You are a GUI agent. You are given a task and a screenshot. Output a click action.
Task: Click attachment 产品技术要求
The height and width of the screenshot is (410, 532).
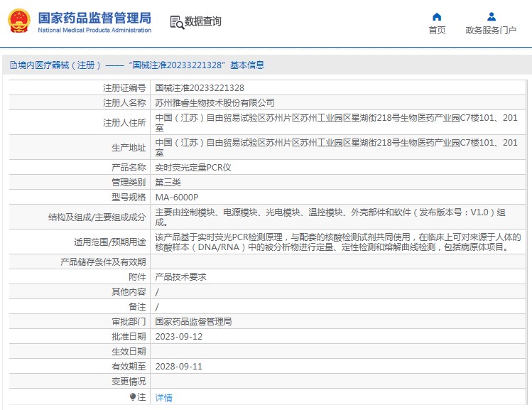[180, 277]
